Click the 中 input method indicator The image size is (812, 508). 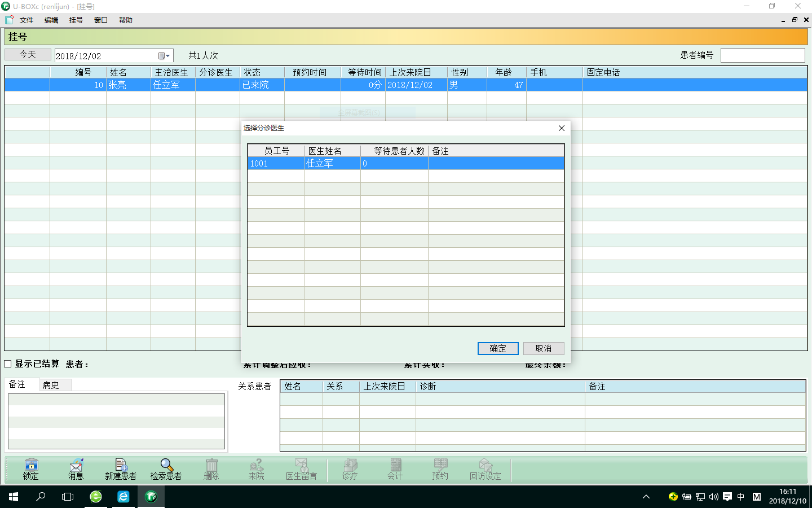pos(741,497)
